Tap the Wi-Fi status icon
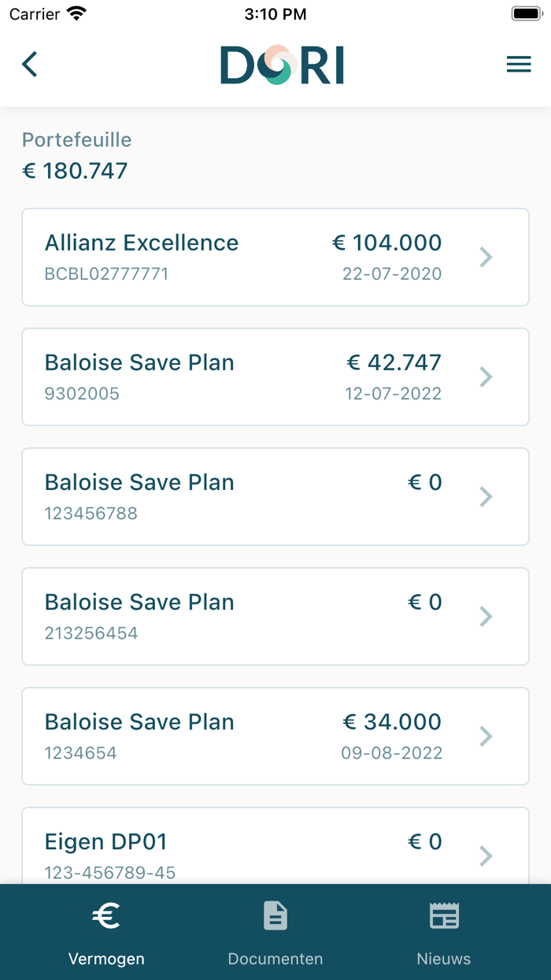Image resolution: width=551 pixels, height=980 pixels. coord(76,13)
